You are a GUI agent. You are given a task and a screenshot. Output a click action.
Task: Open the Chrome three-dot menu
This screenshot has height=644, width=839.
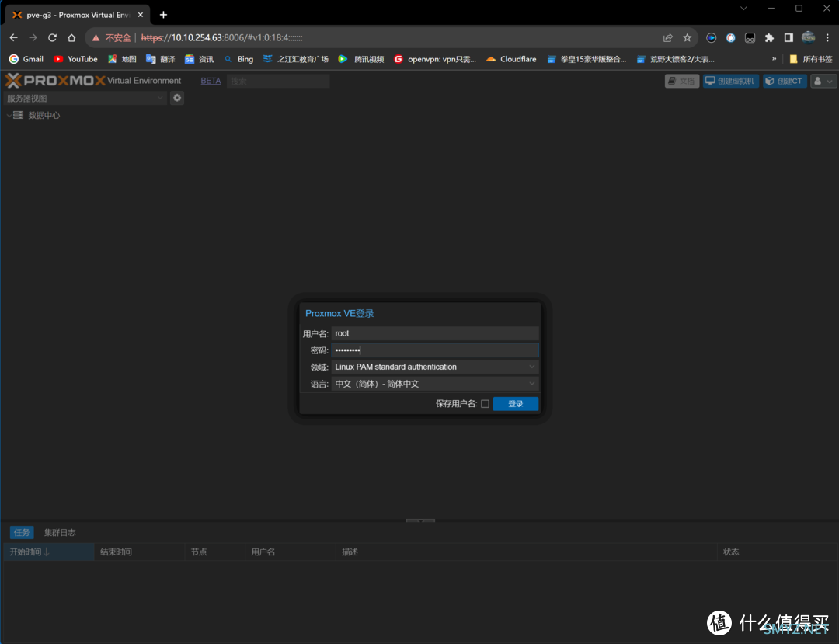(827, 37)
